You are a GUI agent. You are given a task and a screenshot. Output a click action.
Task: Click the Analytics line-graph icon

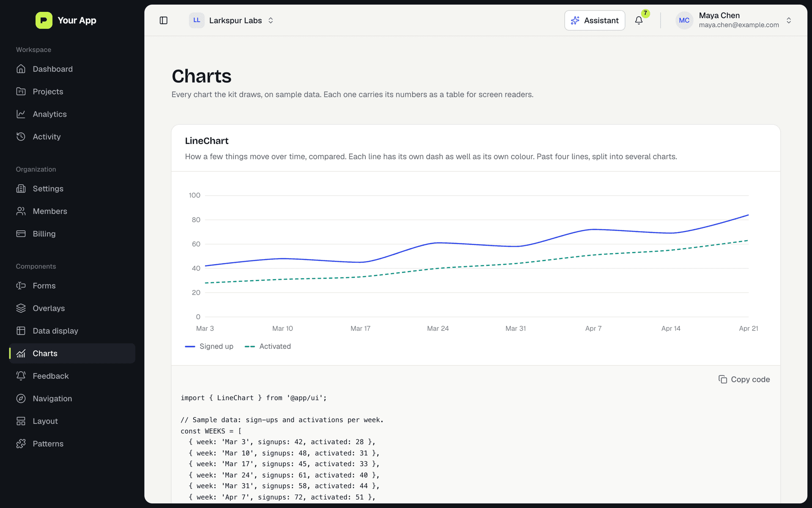21,114
